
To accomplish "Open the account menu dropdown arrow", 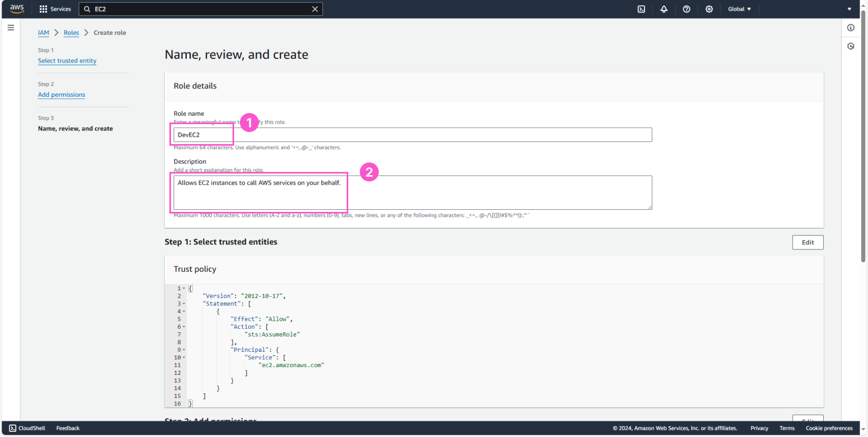I will tap(849, 9).
